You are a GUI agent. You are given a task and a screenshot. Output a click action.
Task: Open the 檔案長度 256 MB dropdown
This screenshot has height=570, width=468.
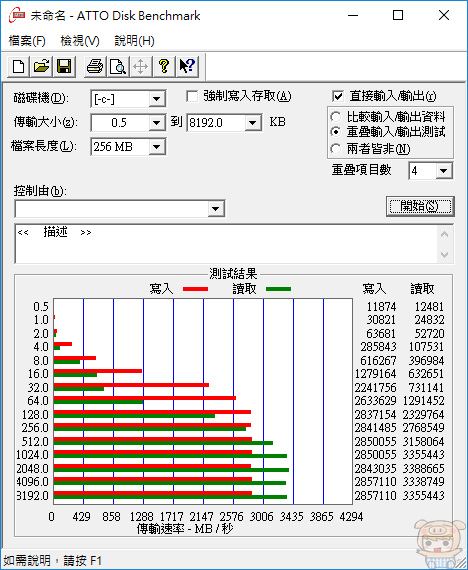157,147
